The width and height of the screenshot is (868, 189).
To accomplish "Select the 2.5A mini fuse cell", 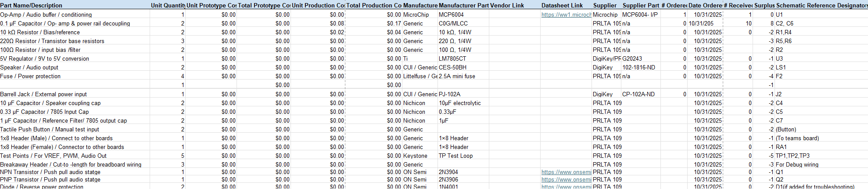I will (457, 76).
